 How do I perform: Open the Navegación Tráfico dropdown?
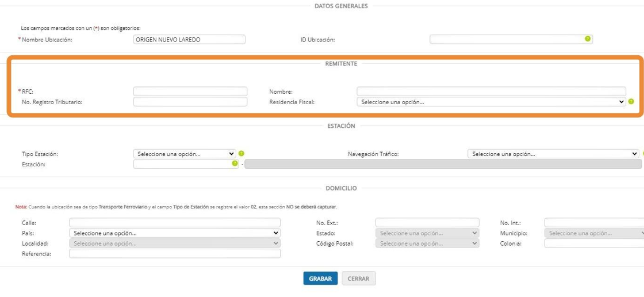[x=553, y=154]
